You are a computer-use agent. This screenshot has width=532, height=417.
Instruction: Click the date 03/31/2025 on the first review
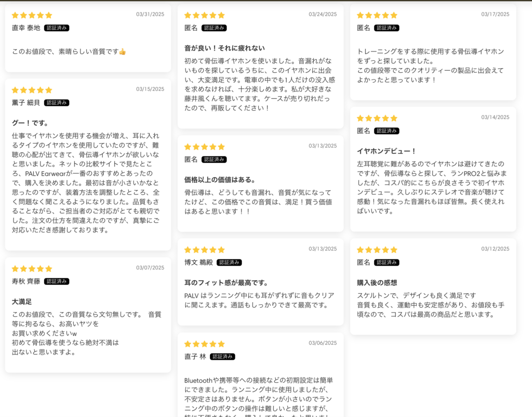click(x=150, y=14)
